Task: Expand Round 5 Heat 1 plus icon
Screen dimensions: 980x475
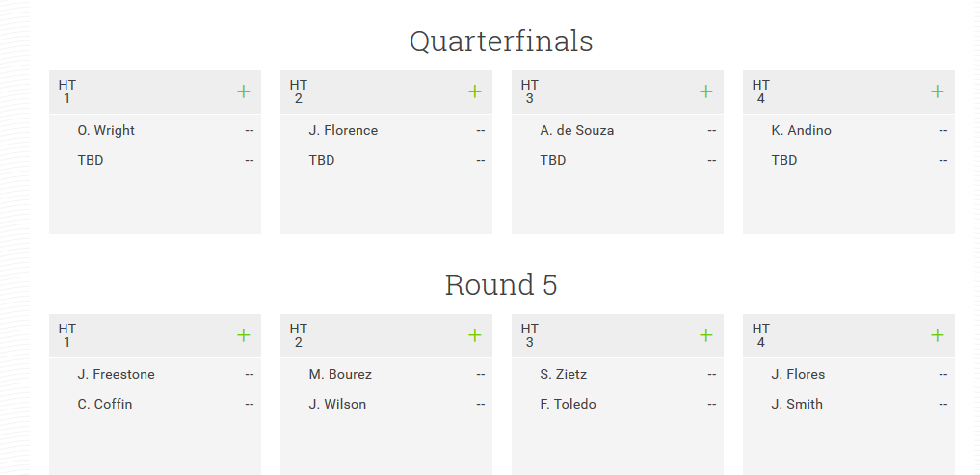Action: [x=243, y=335]
